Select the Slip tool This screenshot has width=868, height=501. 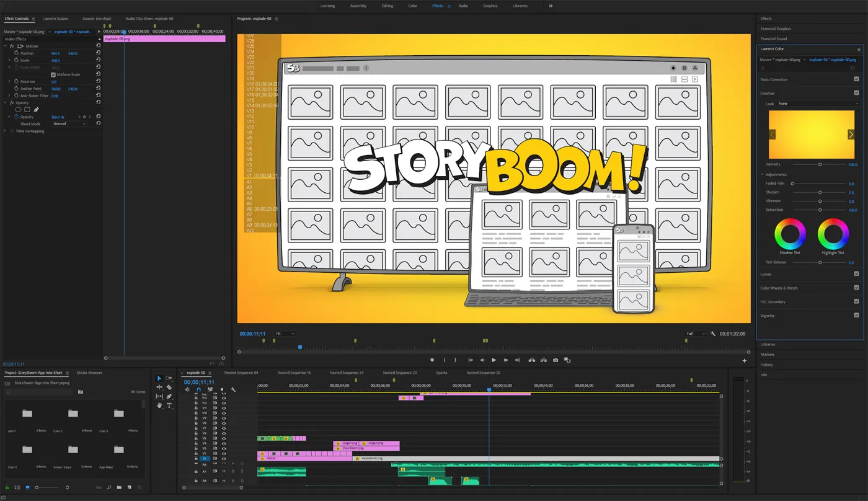click(x=159, y=396)
